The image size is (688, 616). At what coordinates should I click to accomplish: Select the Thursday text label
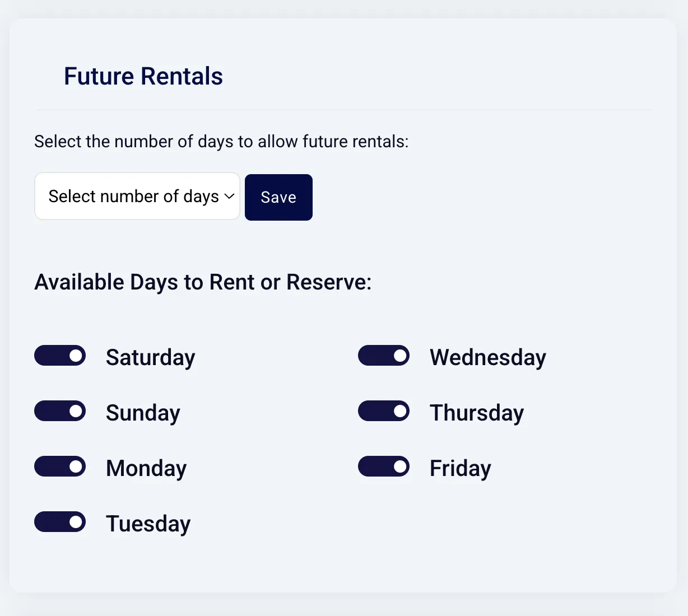pyautogui.click(x=477, y=413)
